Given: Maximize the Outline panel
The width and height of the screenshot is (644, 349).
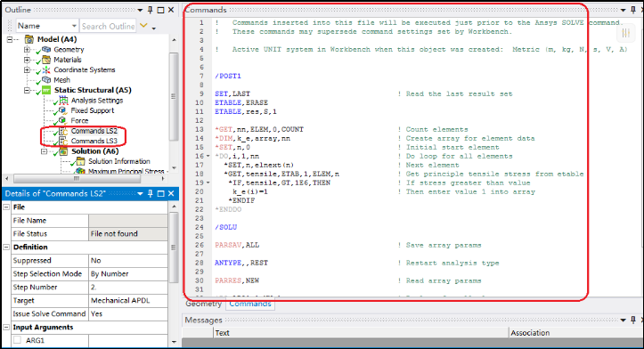Looking at the screenshot, I should click(x=160, y=10).
